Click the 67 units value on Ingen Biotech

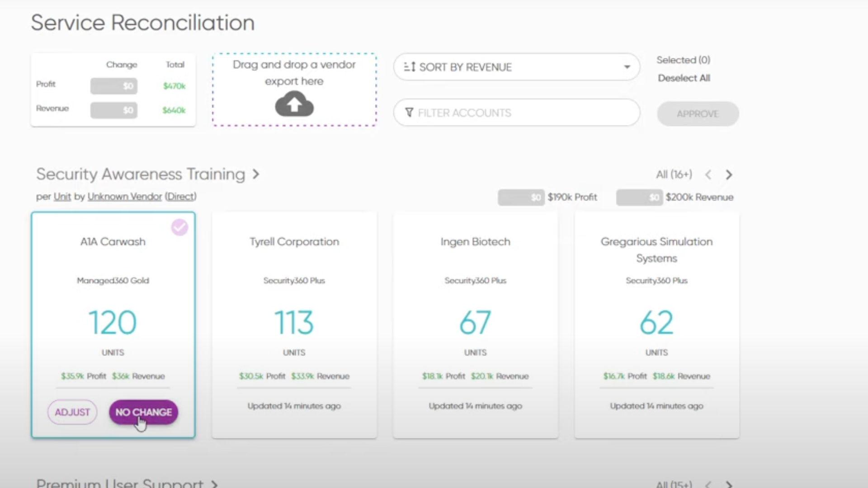tap(476, 323)
